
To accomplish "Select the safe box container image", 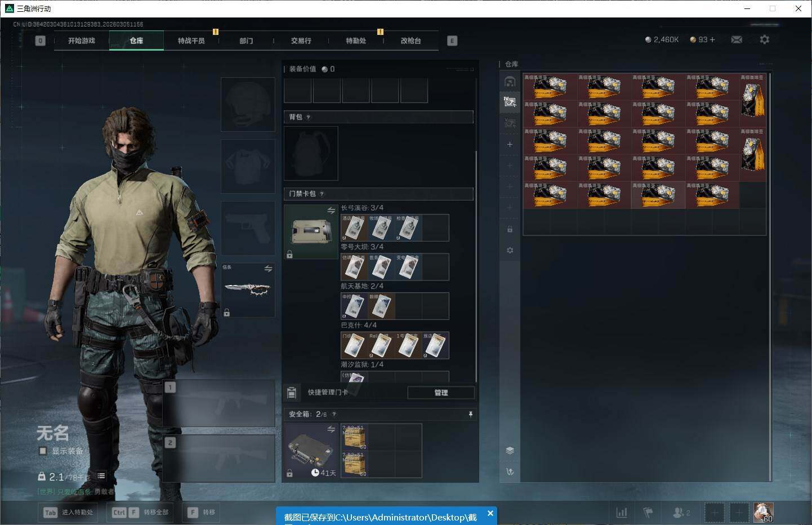I will [x=311, y=451].
